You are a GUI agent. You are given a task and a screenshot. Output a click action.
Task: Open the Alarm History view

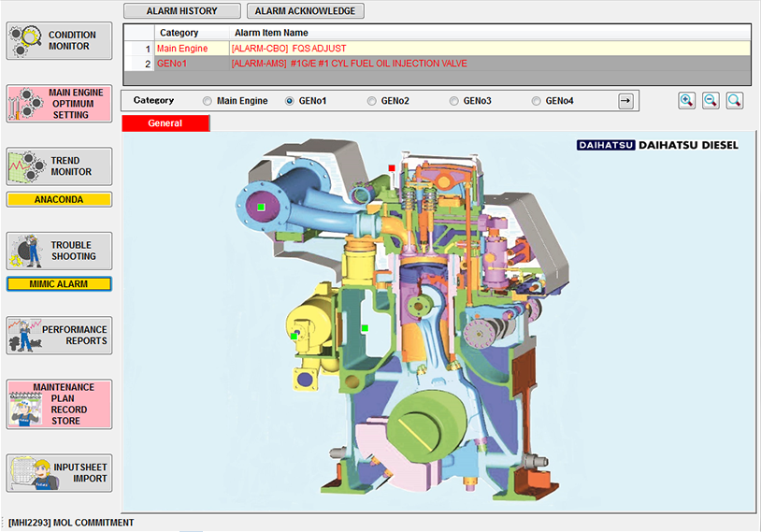click(x=181, y=11)
